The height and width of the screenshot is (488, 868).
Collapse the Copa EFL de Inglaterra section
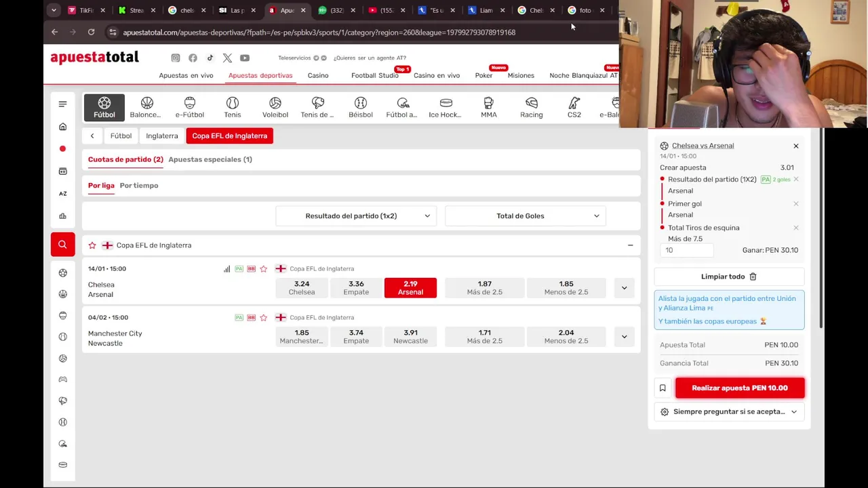[x=630, y=245]
